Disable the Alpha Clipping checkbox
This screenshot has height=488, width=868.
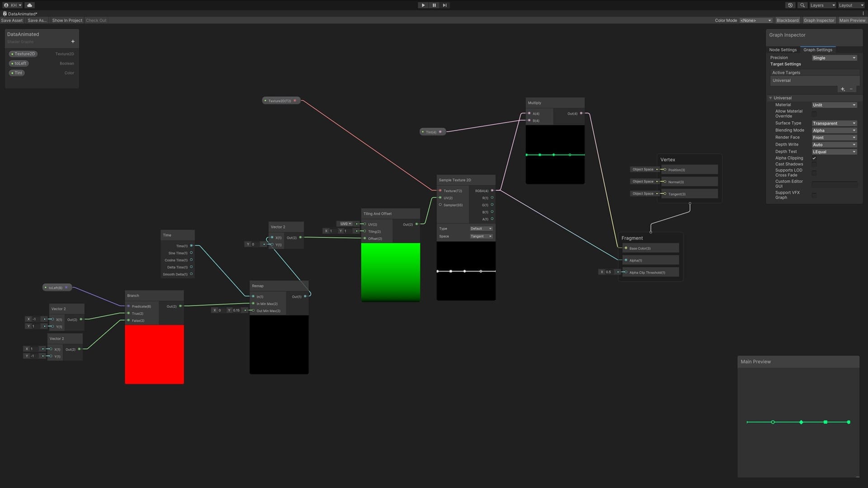click(814, 158)
